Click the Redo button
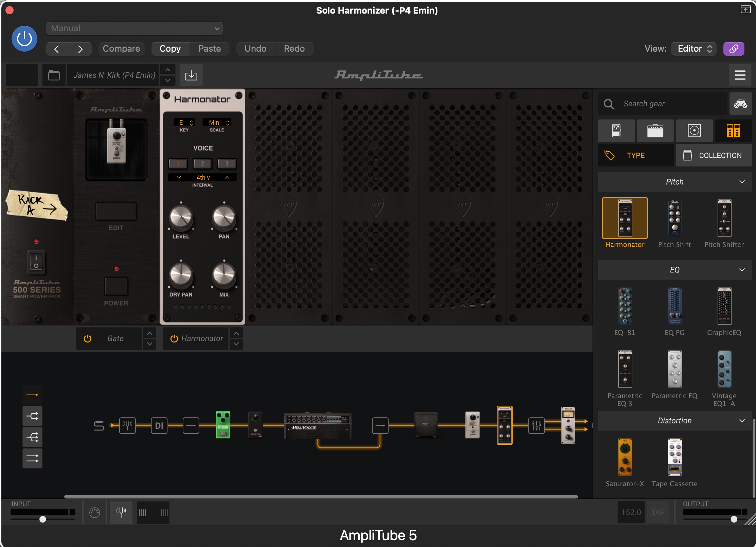This screenshot has height=547, width=756. [294, 49]
